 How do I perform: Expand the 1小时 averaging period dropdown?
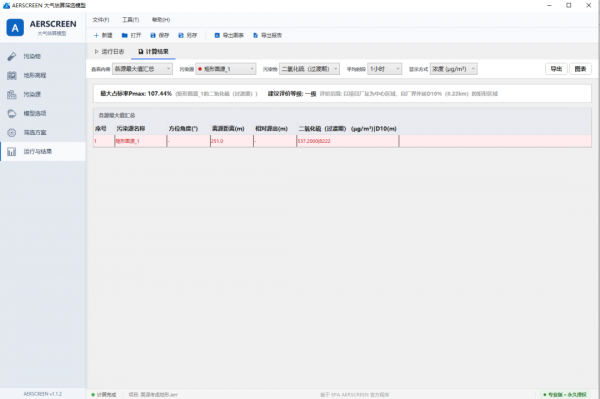[385, 69]
